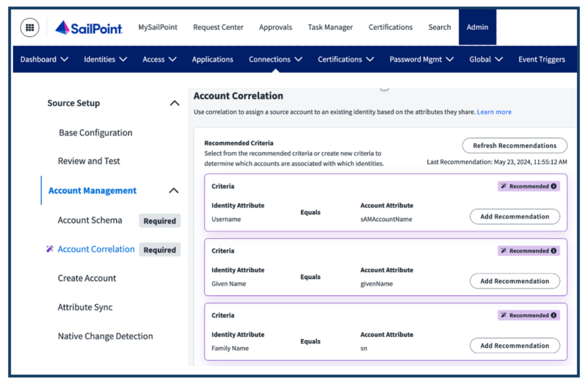Expand the Dashboard dropdown menu
This screenshot has height=385, width=588.
pyautogui.click(x=44, y=59)
